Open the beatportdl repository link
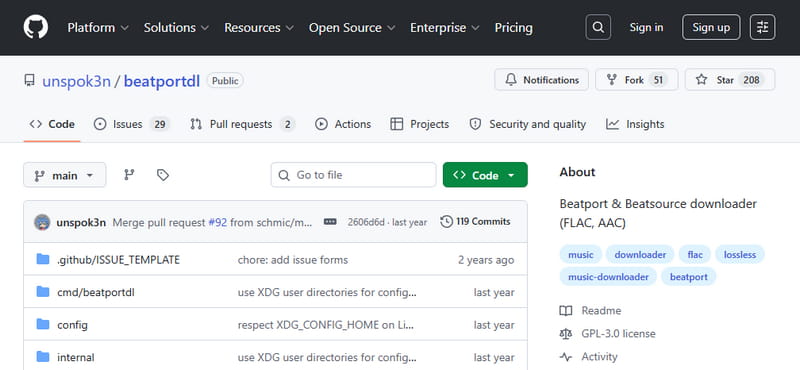 (x=162, y=81)
